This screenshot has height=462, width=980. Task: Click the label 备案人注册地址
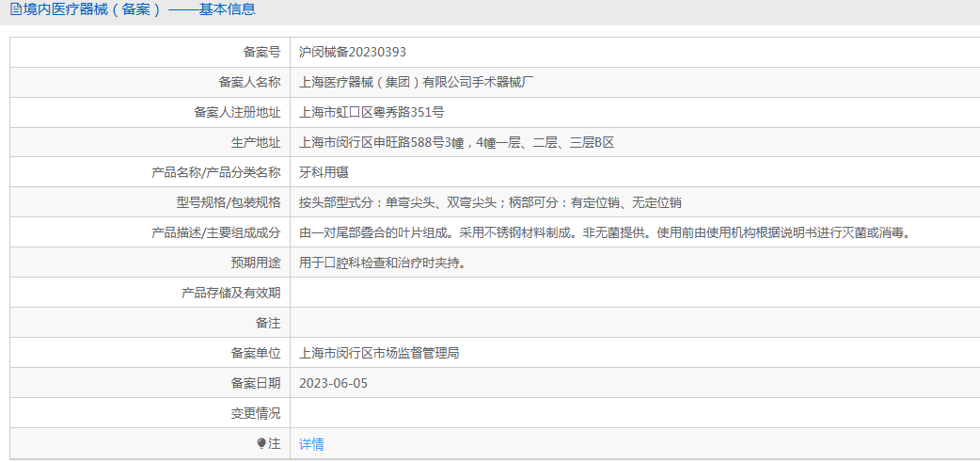pos(237,112)
